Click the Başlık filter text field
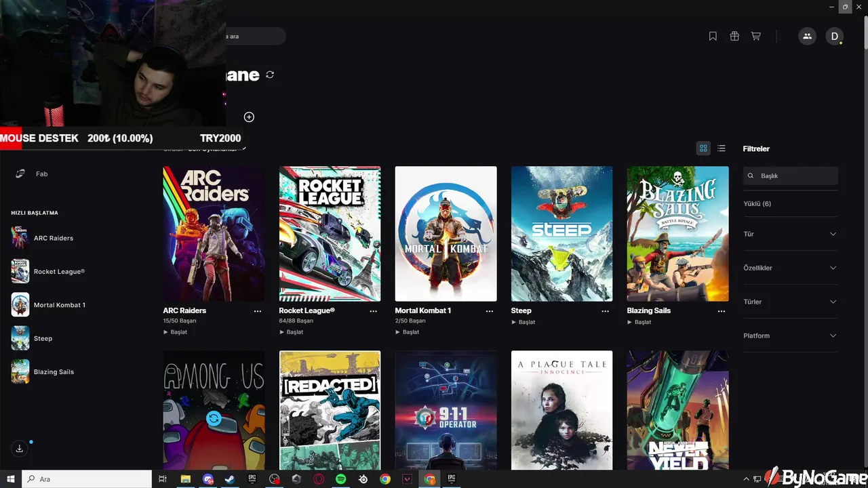The height and width of the screenshot is (488, 868). [x=791, y=176]
